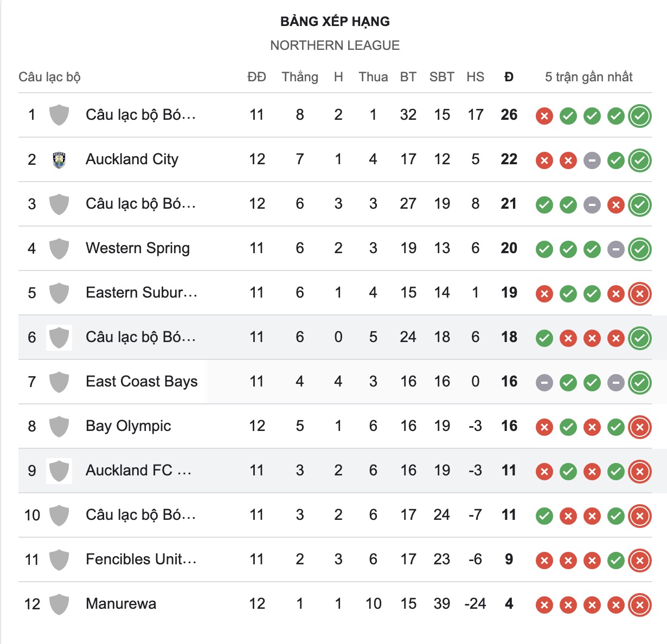Screen dimensions: 667x644
Task: Click the first green check in Western Spring's form
Action: (544, 248)
